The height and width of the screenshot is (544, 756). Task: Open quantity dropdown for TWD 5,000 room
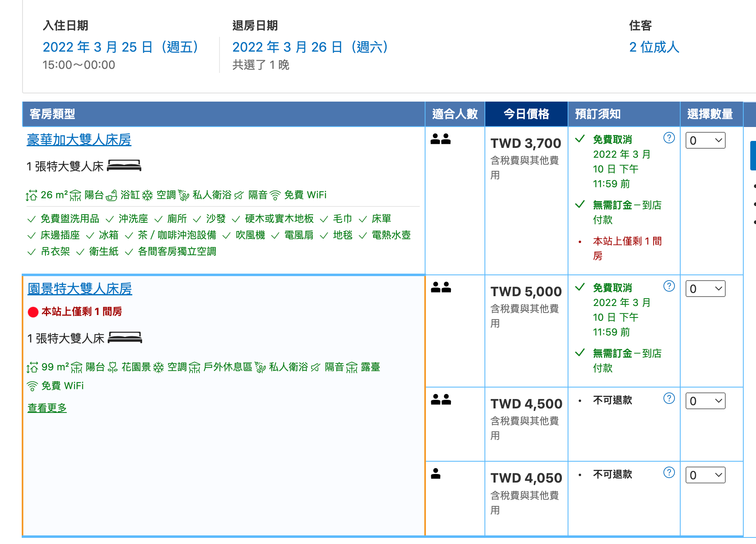pyautogui.click(x=705, y=289)
